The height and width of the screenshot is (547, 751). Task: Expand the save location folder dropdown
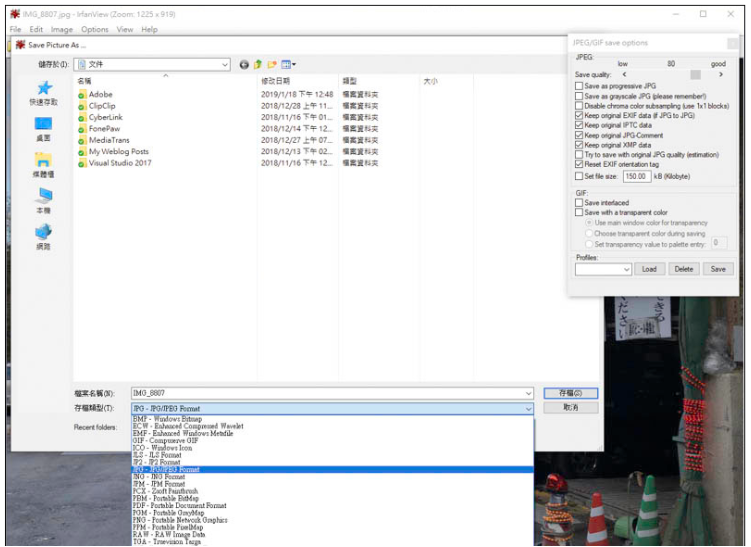point(226,64)
